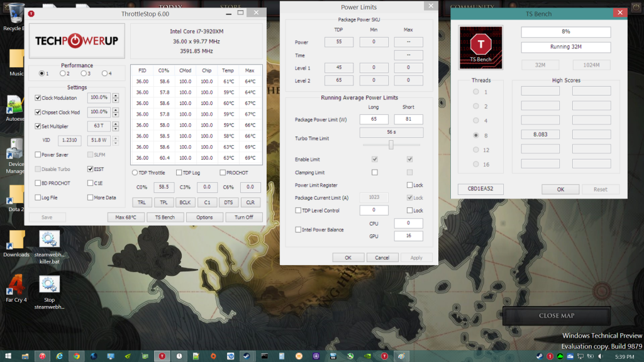Enable the Log File checkbox
Viewport: 644px width, 362px height.
click(38, 197)
